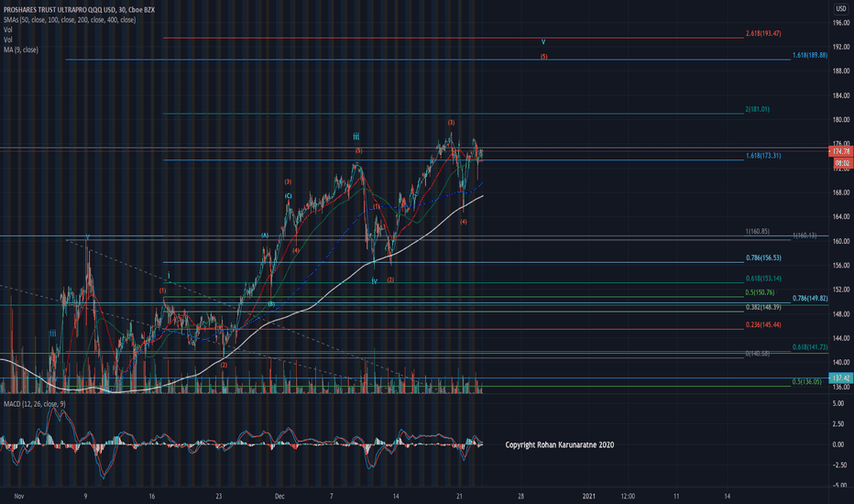
Task: Click the 1(160.85) Fibonacci label
Action: [757, 231]
